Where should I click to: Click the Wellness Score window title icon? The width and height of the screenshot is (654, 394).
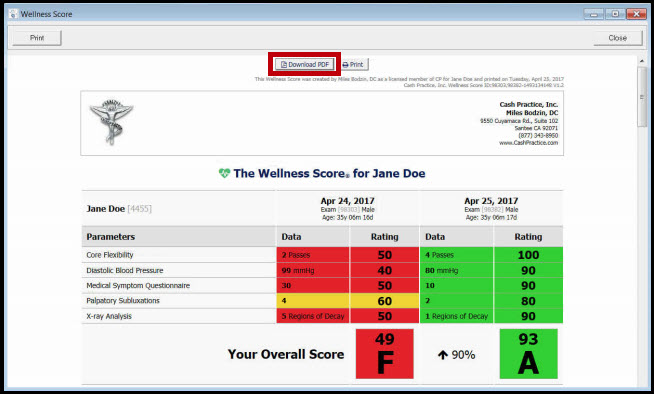pyautogui.click(x=13, y=14)
